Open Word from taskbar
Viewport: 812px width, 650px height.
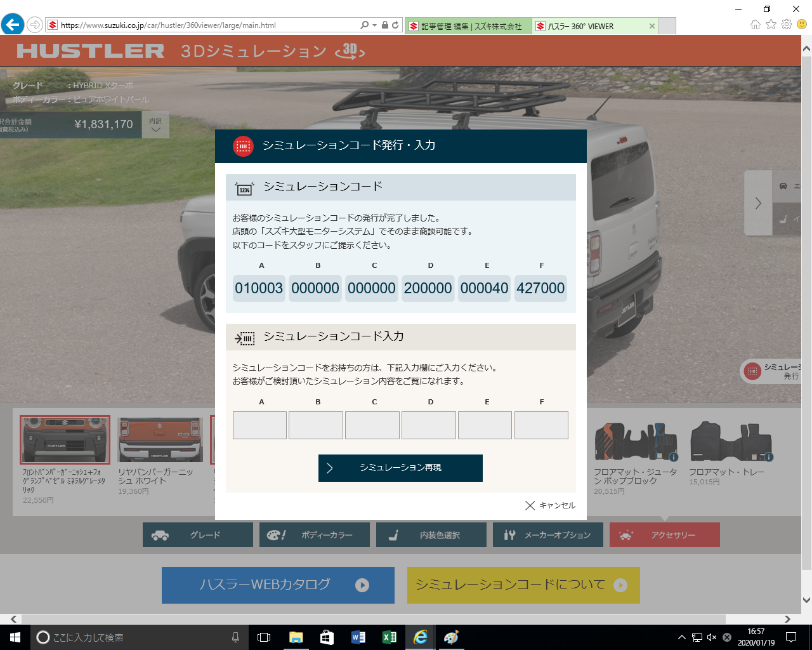[x=358, y=637]
